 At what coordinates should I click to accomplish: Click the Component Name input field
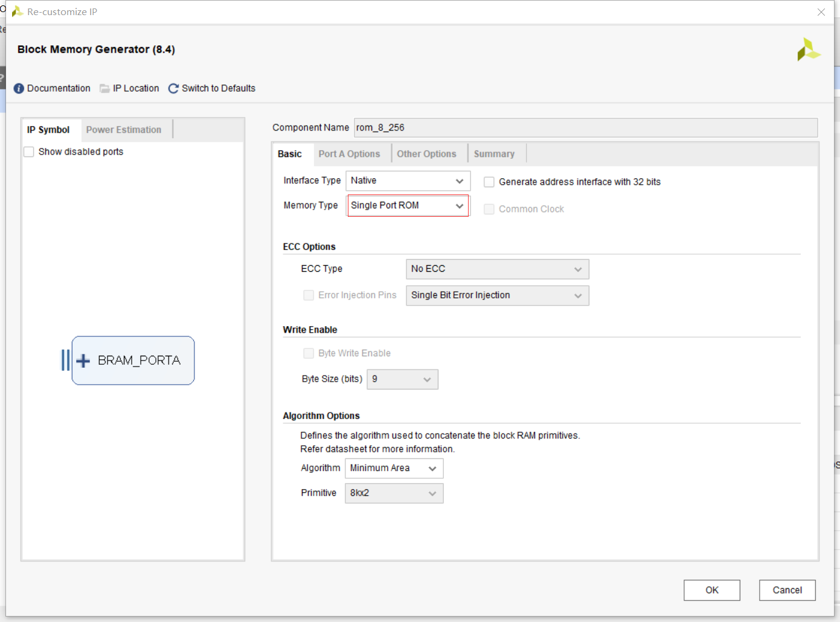pyautogui.click(x=586, y=127)
